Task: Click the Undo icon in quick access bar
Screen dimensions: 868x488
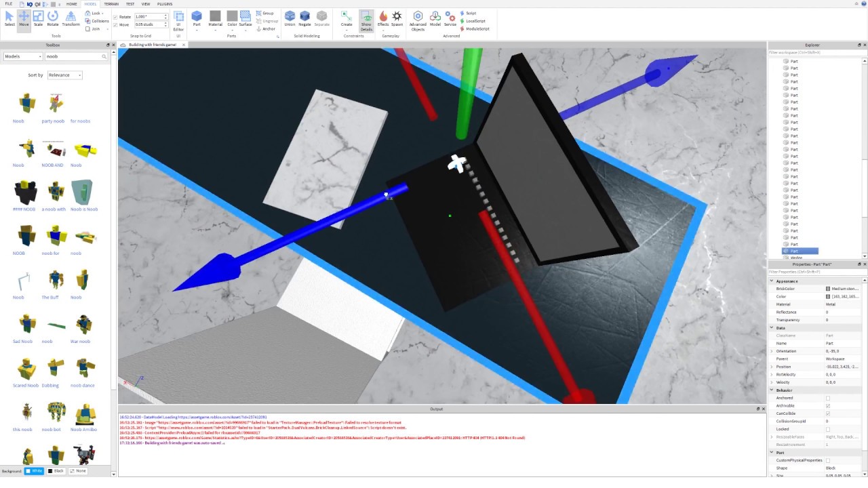Action: coord(30,4)
